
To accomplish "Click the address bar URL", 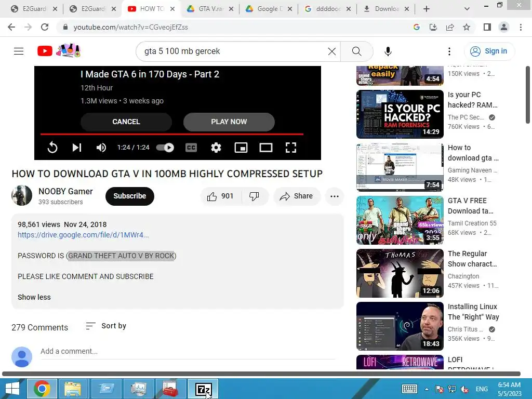I will tap(130, 27).
